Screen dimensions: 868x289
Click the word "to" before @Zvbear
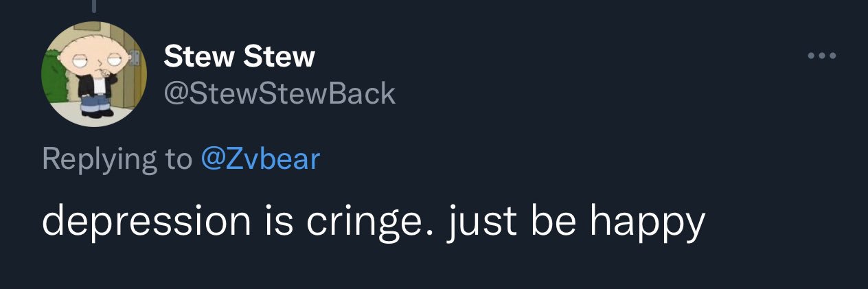[179, 159]
